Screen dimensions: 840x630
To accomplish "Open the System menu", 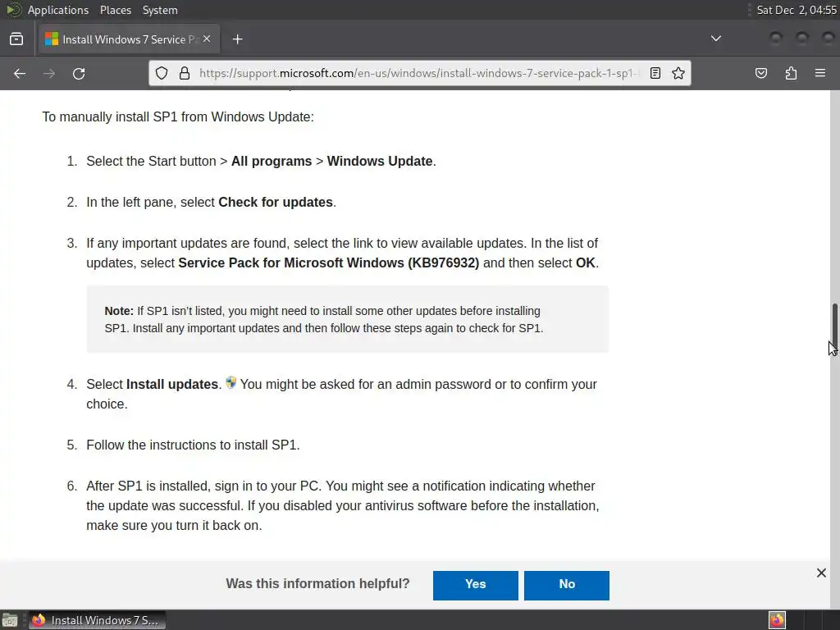I will tap(160, 10).
